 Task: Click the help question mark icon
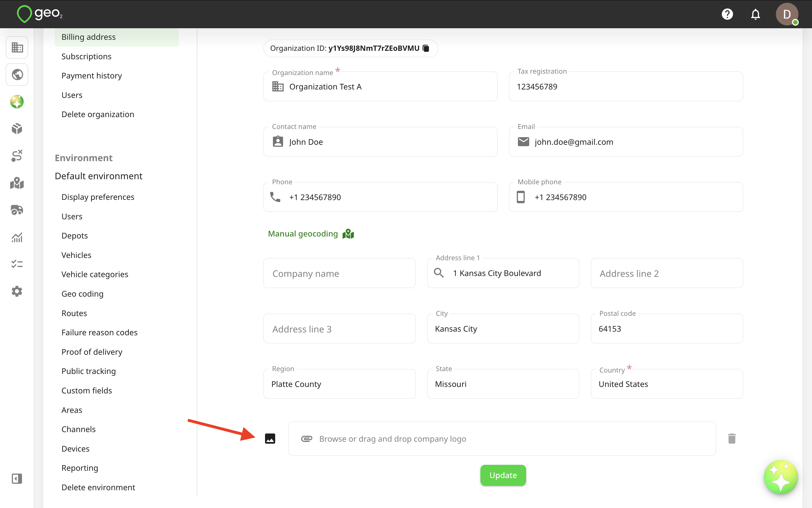[x=727, y=14]
